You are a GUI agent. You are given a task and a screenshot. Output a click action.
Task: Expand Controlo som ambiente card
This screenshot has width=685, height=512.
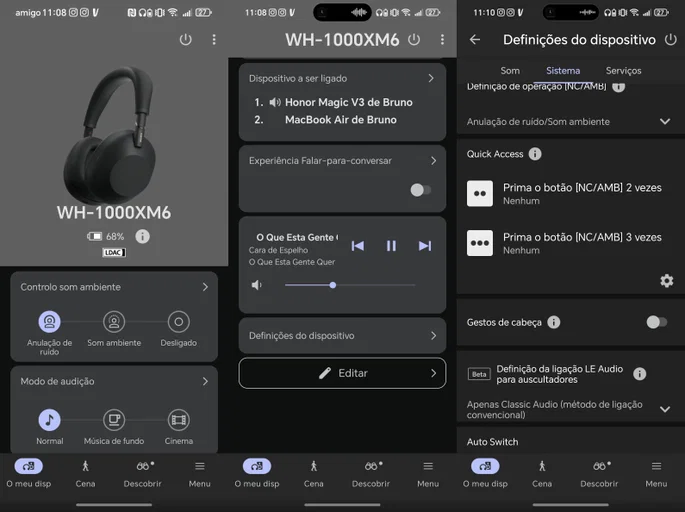coord(205,287)
